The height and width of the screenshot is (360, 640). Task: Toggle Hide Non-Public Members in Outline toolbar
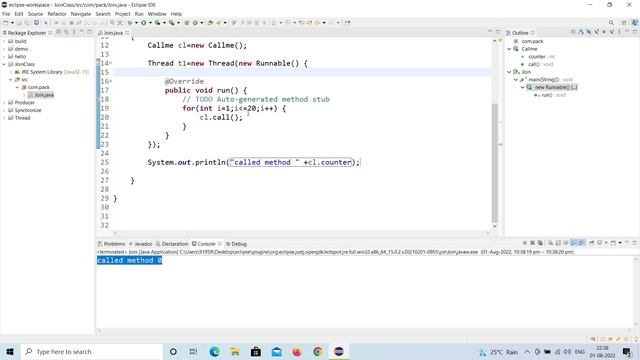pyautogui.click(x=604, y=32)
